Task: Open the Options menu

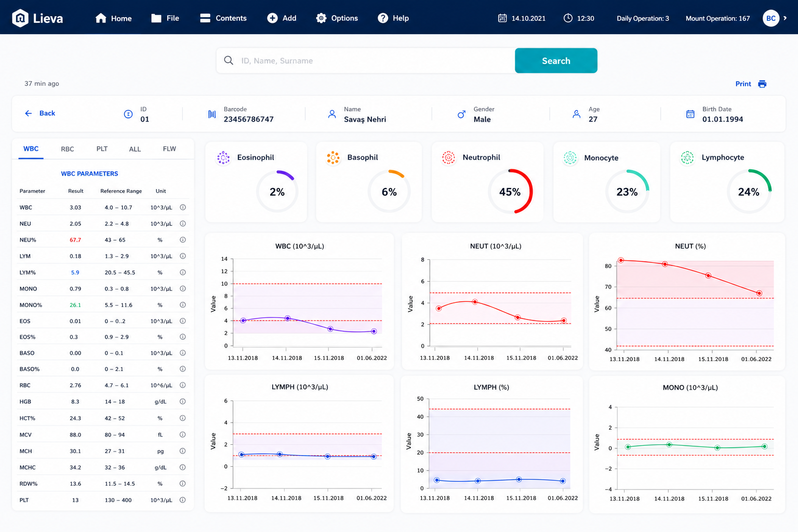Action: click(x=337, y=18)
